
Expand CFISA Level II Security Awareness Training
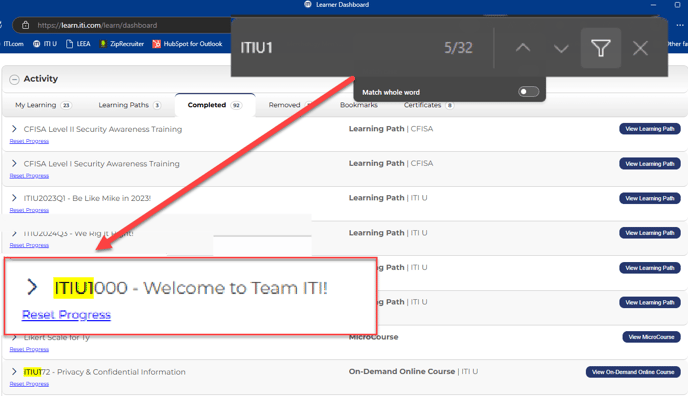click(x=14, y=129)
